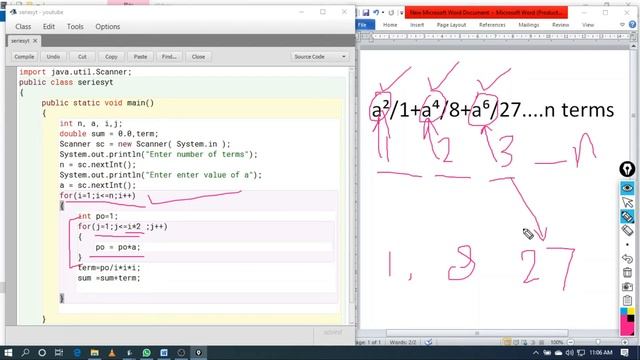Open the Source Code view dropdown
Screen dimensions: 640x360
(320, 57)
